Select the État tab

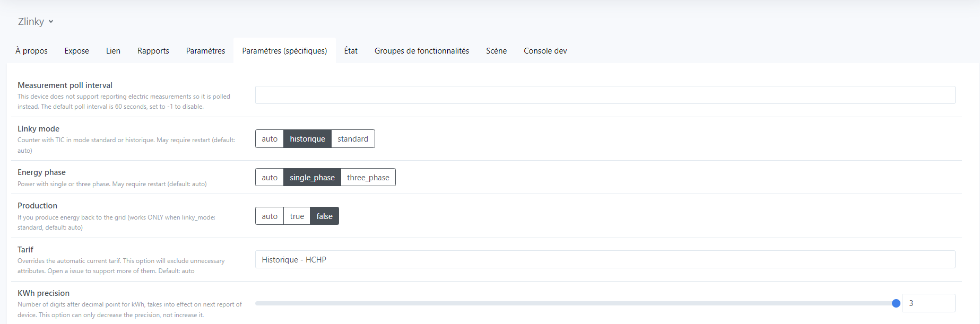tap(350, 51)
